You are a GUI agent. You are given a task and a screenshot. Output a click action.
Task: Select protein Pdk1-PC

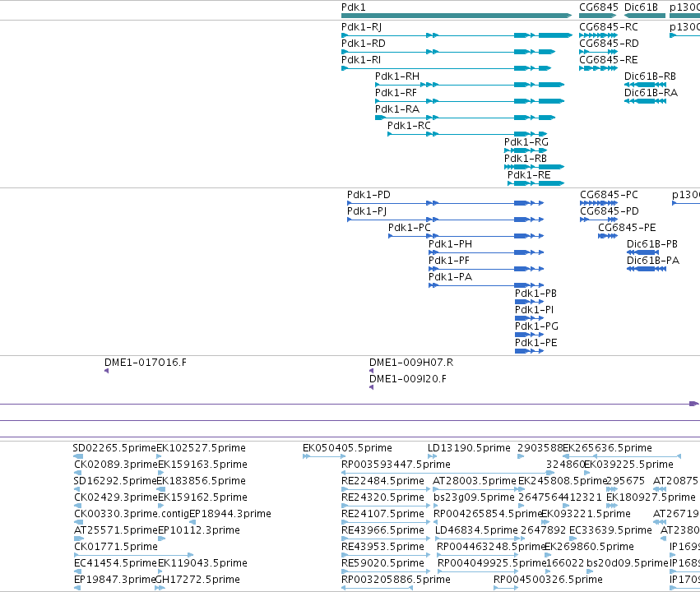tap(466, 236)
